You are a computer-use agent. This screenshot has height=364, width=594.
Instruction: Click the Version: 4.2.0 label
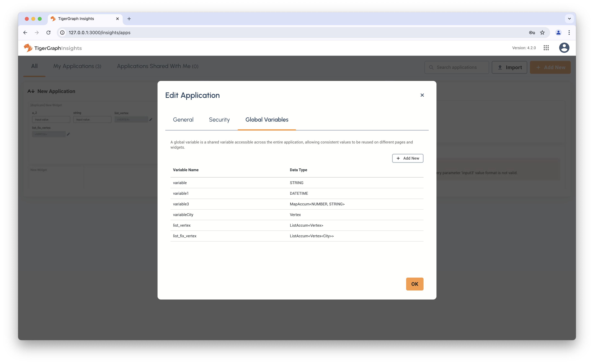point(524,48)
